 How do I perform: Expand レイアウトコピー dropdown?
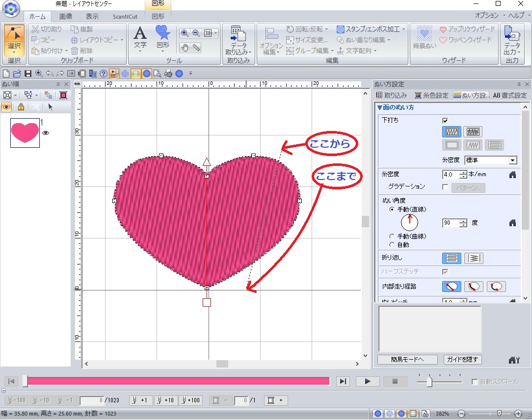pyautogui.click(x=122, y=40)
